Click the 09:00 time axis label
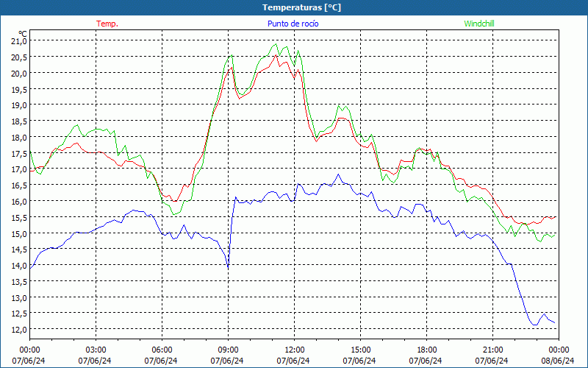Image resolution: width=588 pixels, height=368 pixels. [x=228, y=350]
